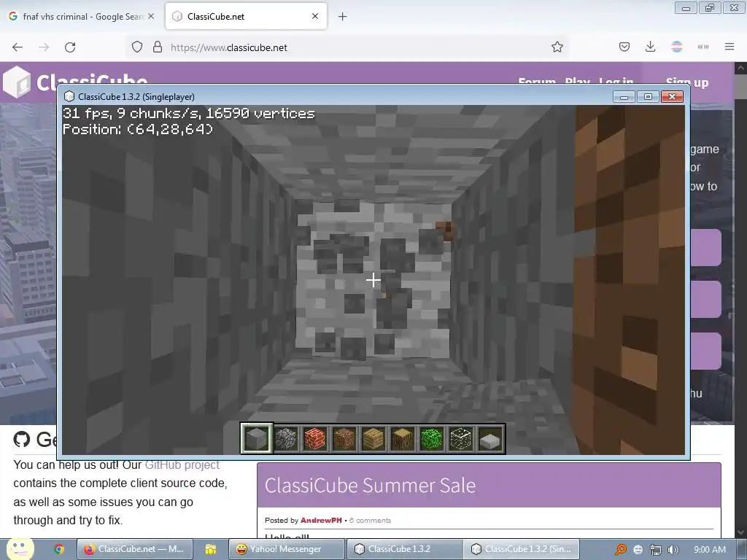The image size is (747, 560).
Task: Open ClassiCube 1.3.2 Singleplayer taskbar button
Action: click(x=522, y=549)
